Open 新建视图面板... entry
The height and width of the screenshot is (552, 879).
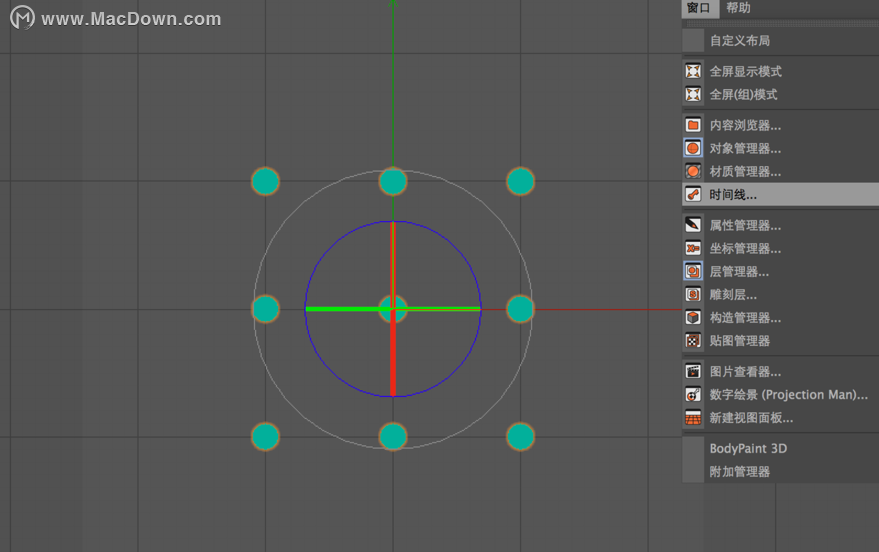[751, 418]
